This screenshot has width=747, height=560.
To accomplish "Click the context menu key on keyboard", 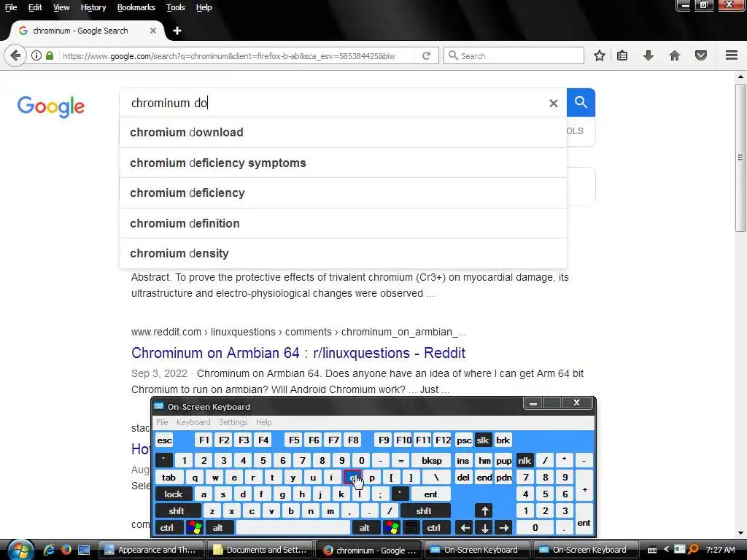I will [x=411, y=528].
